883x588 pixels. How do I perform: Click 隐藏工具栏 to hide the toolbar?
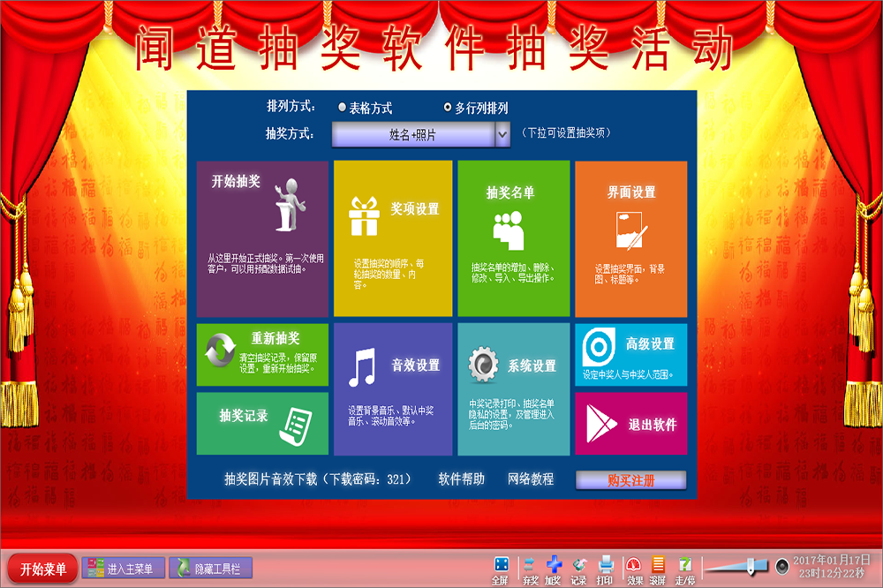coord(210,569)
